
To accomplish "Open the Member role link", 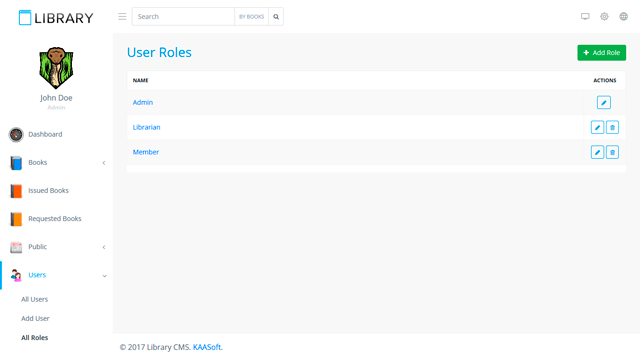I will point(146,152).
